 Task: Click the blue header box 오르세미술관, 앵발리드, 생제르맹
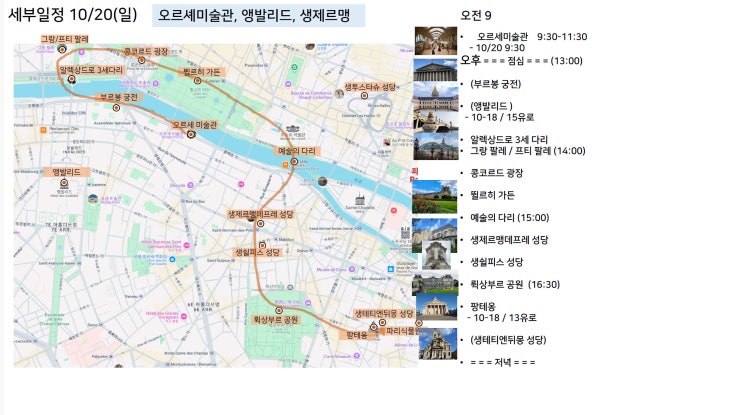coord(258,16)
